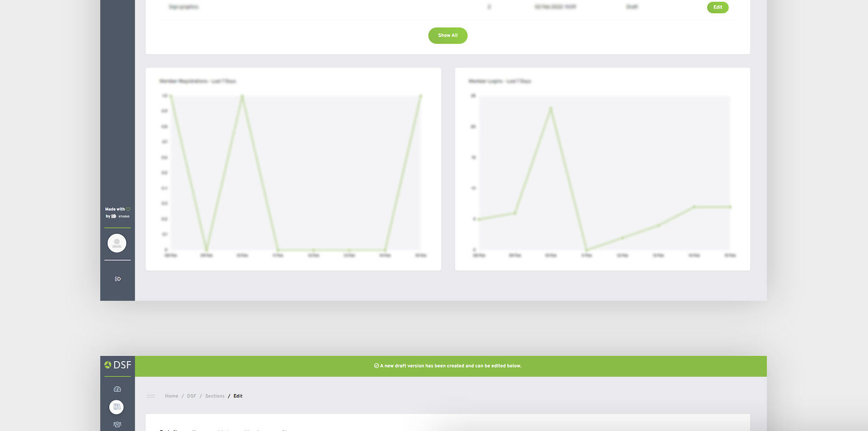Click the second peak in Member Registrations chart
This screenshot has width=868, height=431.
pyautogui.click(x=242, y=96)
